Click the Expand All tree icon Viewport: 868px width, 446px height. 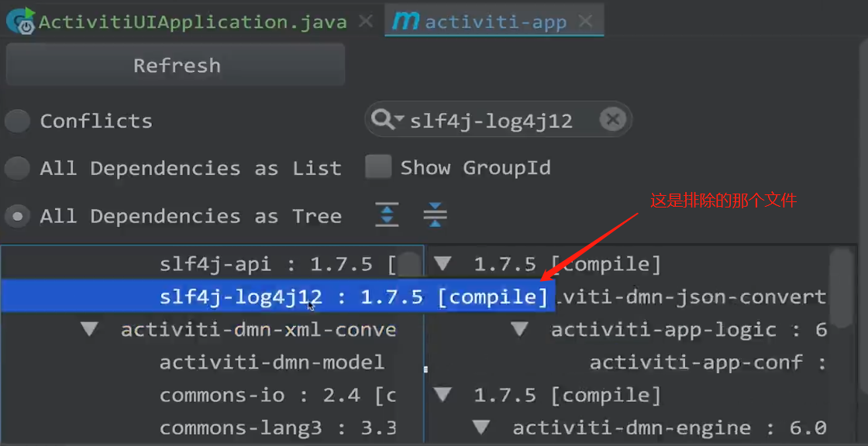pyautogui.click(x=387, y=214)
